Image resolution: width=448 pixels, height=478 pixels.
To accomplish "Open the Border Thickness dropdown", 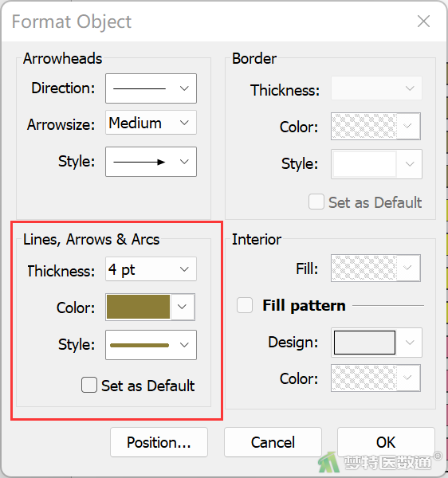I will 376,88.
